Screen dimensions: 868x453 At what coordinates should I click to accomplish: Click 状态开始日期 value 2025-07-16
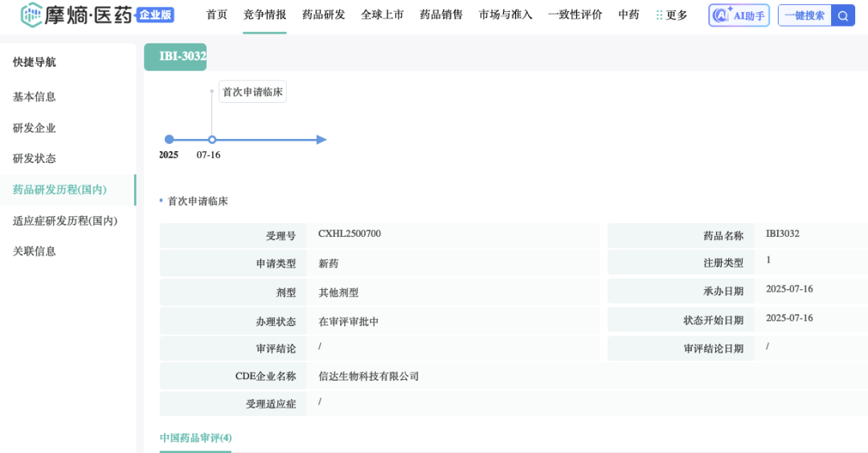click(x=789, y=318)
